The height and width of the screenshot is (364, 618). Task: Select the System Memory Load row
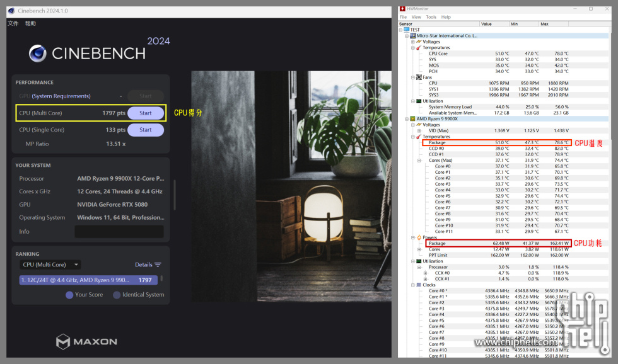(499, 106)
